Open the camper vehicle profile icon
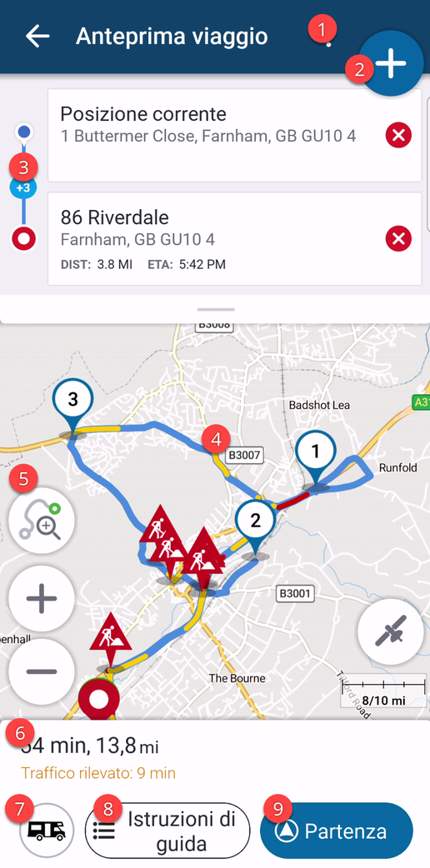 click(x=47, y=831)
